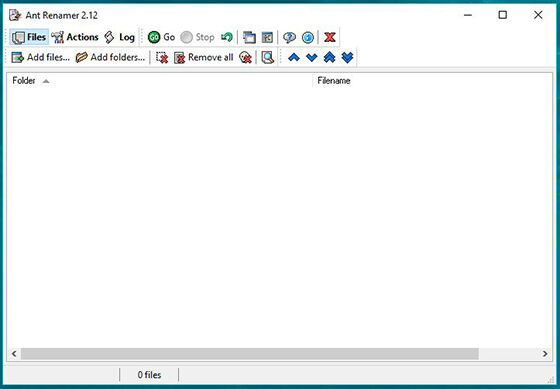This screenshot has height=389, width=560.
Task: Click the horizontal scrollbar thumb
Action: 250,354
